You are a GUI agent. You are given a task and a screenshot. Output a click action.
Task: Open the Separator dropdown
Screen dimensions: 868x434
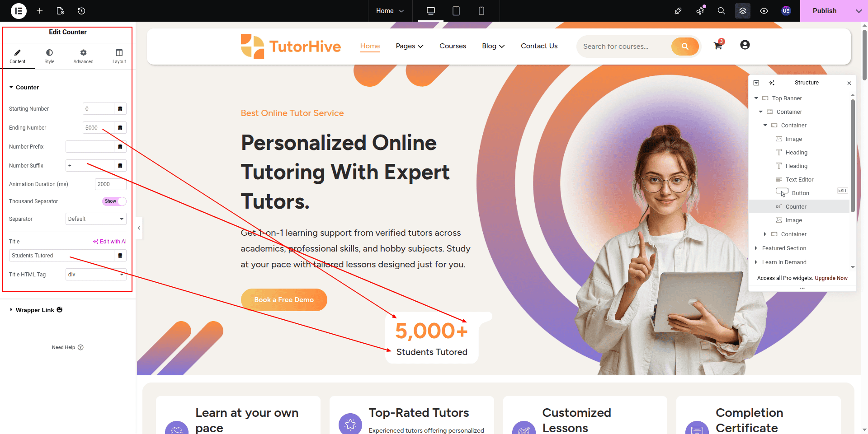[x=96, y=219]
